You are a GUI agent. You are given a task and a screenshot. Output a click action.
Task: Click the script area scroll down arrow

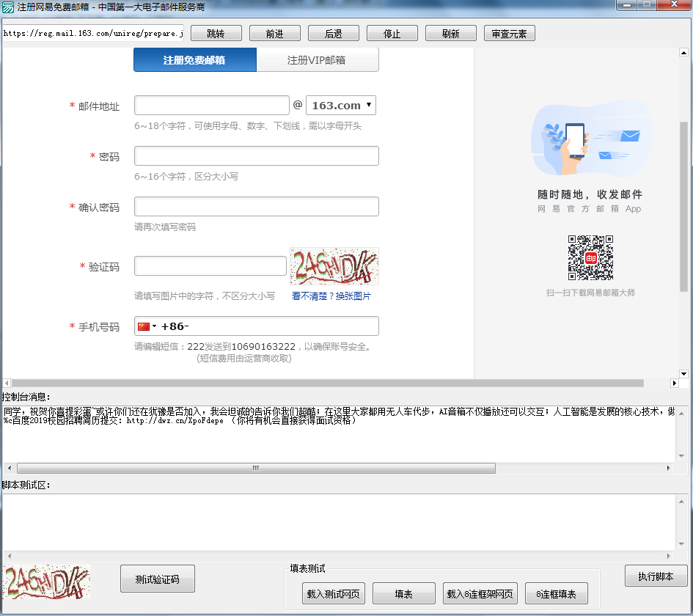681,544
